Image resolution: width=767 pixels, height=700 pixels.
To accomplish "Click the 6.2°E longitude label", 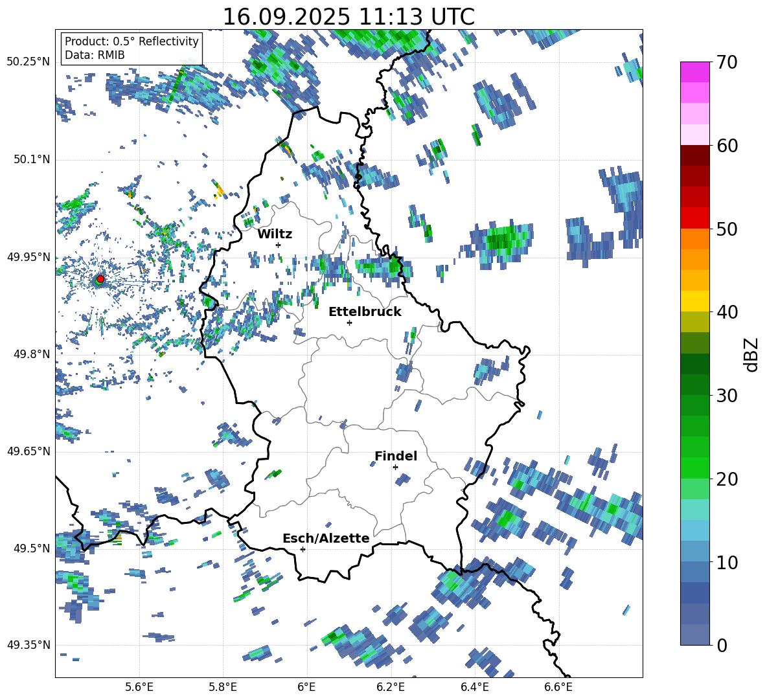I will (391, 688).
